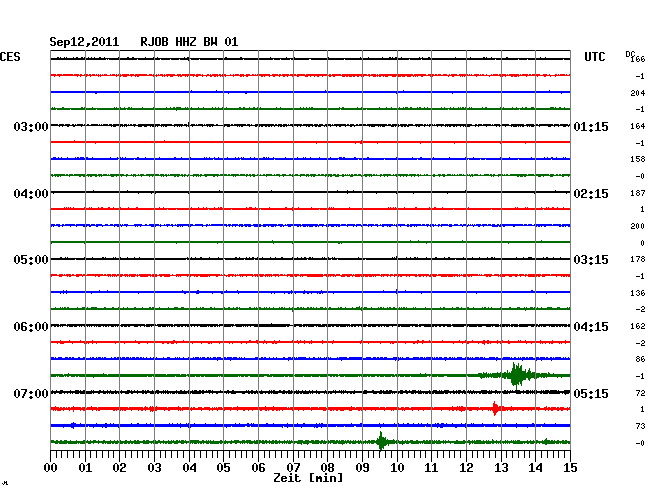The height and width of the screenshot is (494, 650).
Task: Click the "13" minute axis label
Action: pyautogui.click(x=501, y=467)
